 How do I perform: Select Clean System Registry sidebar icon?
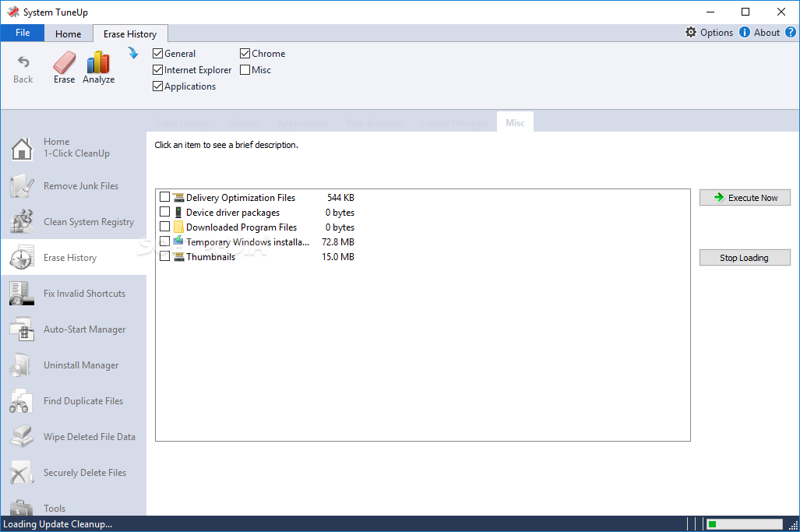tap(22, 221)
